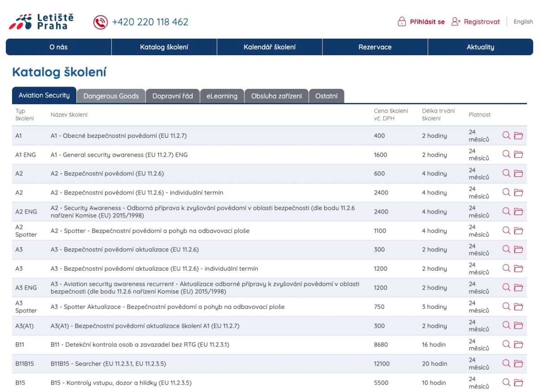Click the Typ školení column header
The image size is (539, 392).
(x=25, y=115)
